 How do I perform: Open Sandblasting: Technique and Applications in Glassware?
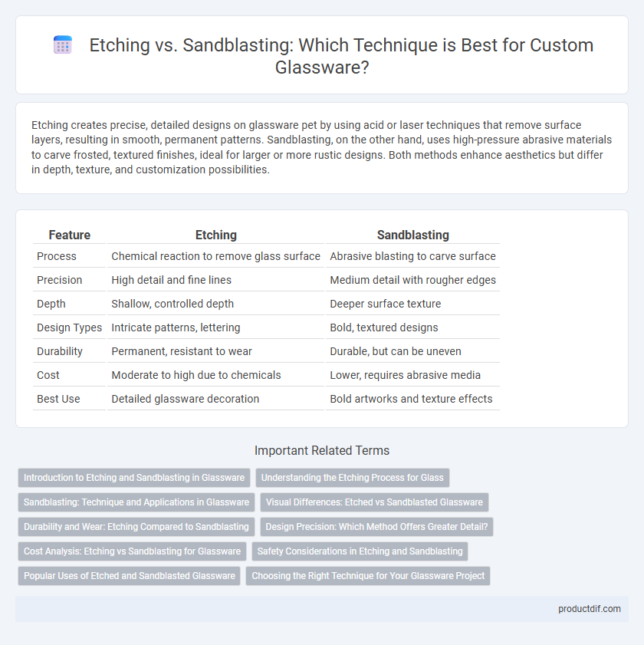pos(136,502)
